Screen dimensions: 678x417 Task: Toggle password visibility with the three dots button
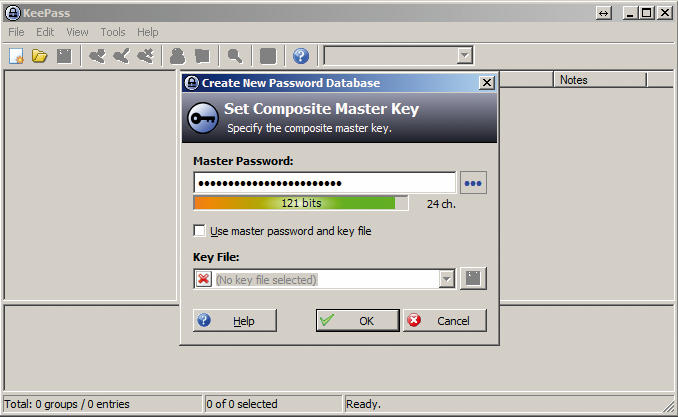pyautogui.click(x=473, y=183)
